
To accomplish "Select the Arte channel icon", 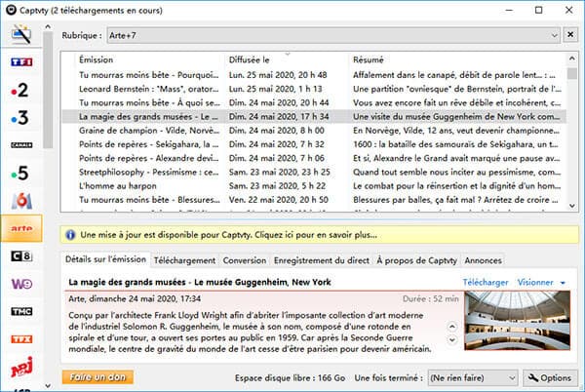I will tap(21, 228).
